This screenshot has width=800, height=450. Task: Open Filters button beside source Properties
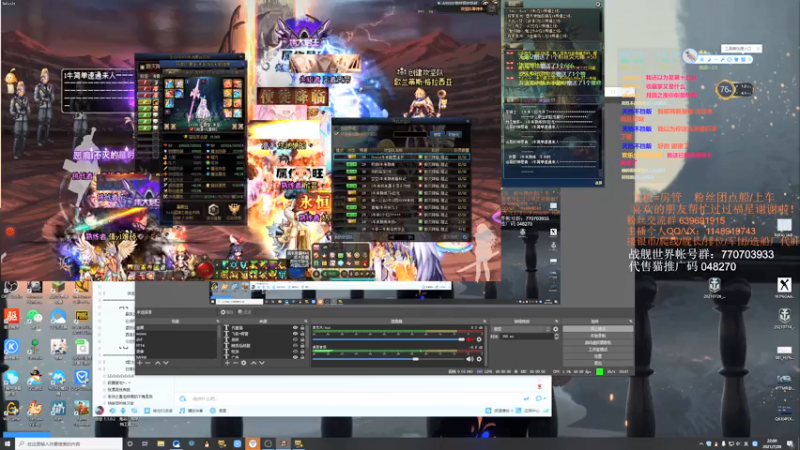pos(245,312)
